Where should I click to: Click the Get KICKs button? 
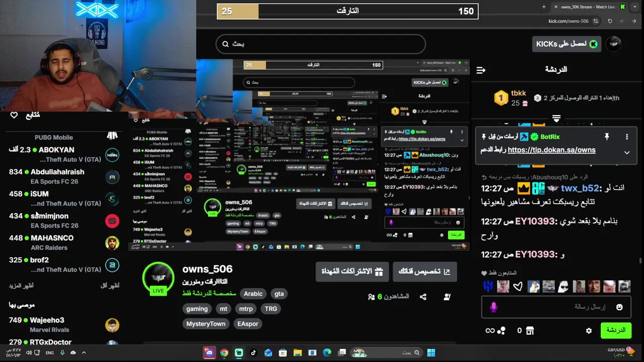click(567, 44)
